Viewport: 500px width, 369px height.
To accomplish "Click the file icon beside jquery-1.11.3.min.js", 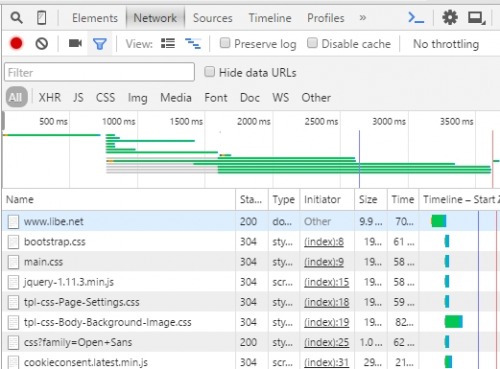I will (x=13, y=282).
